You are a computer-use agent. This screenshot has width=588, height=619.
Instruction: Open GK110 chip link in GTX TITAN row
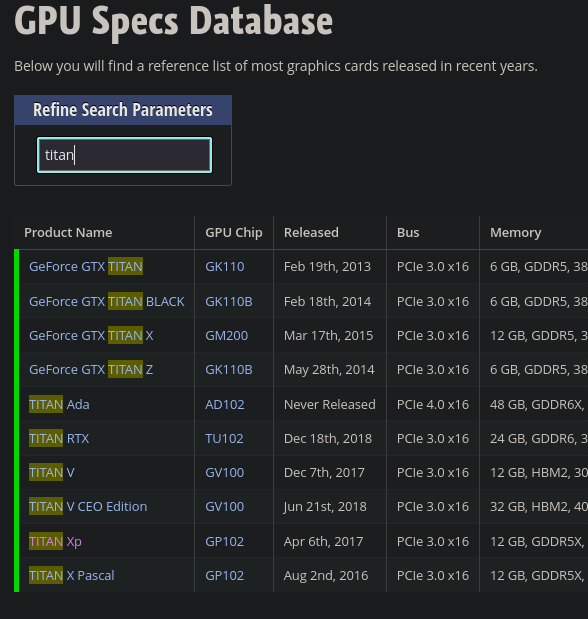[225, 266]
